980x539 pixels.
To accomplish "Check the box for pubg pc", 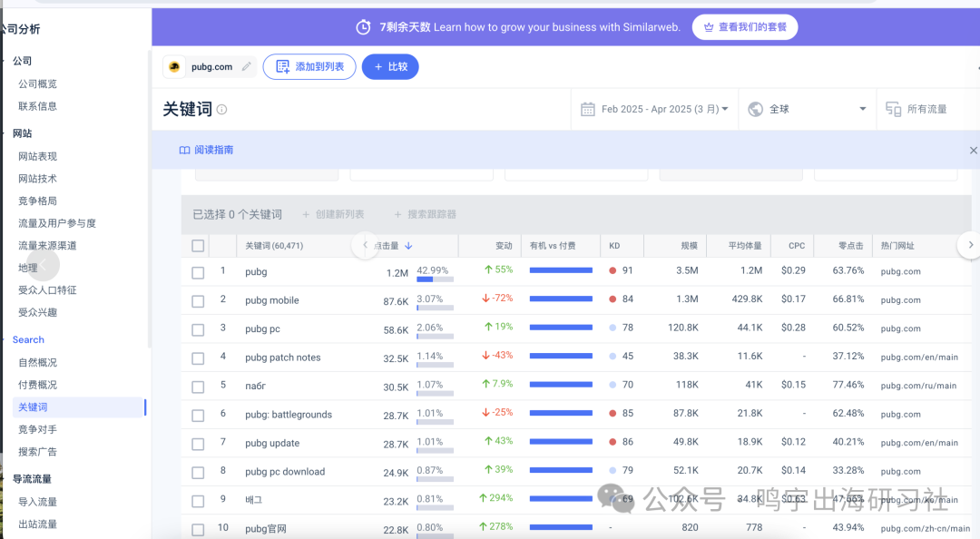I will pyautogui.click(x=198, y=329).
